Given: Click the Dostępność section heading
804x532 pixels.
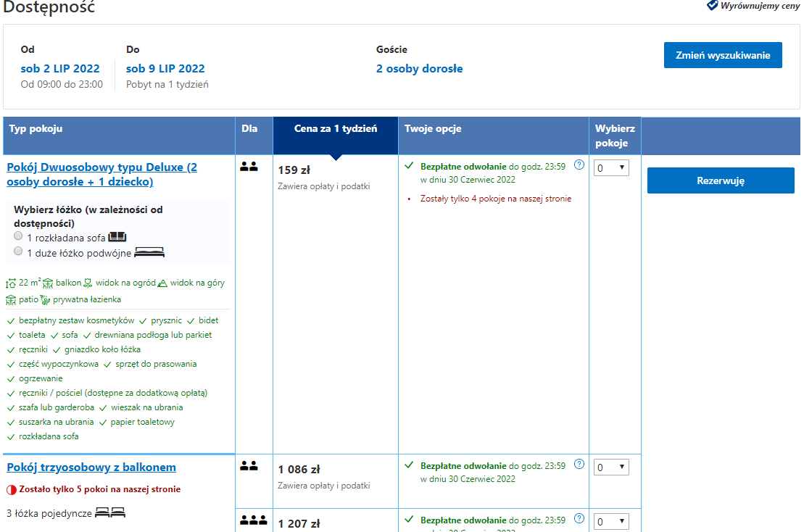Looking at the screenshot, I should [x=49, y=8].
